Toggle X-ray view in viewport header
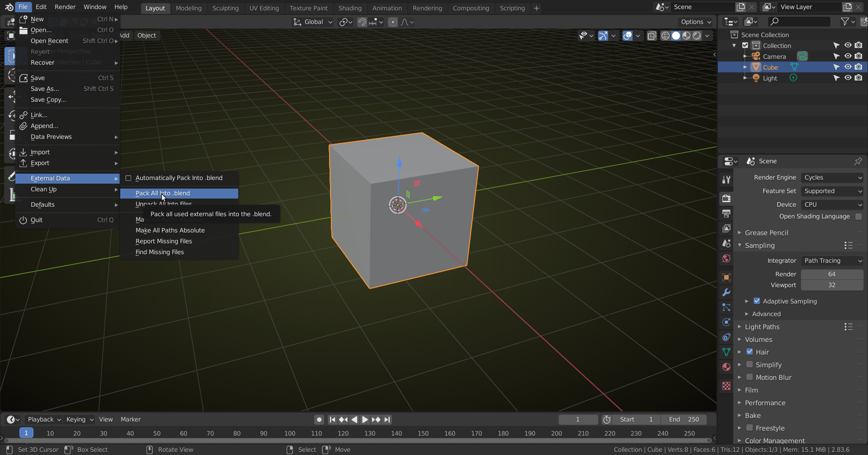The image size is (868, 455). click(651, 36)
